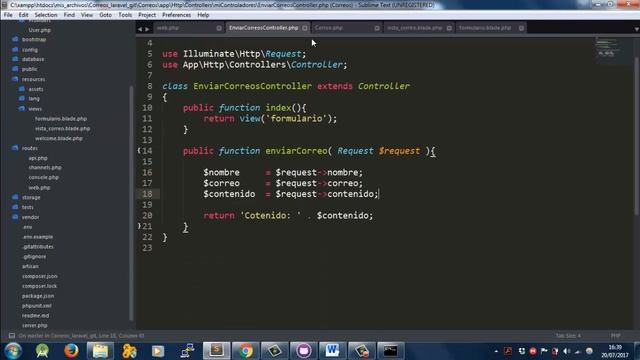Launch Android Studio from taskbar
The width and height of the screenshot is (640, 360).
click(42, 351)
